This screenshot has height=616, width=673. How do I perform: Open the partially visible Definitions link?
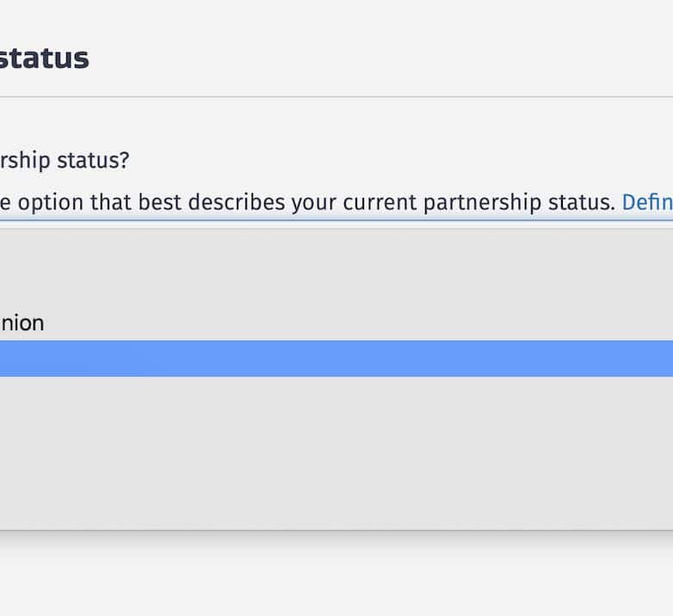[x=647, y=202]
